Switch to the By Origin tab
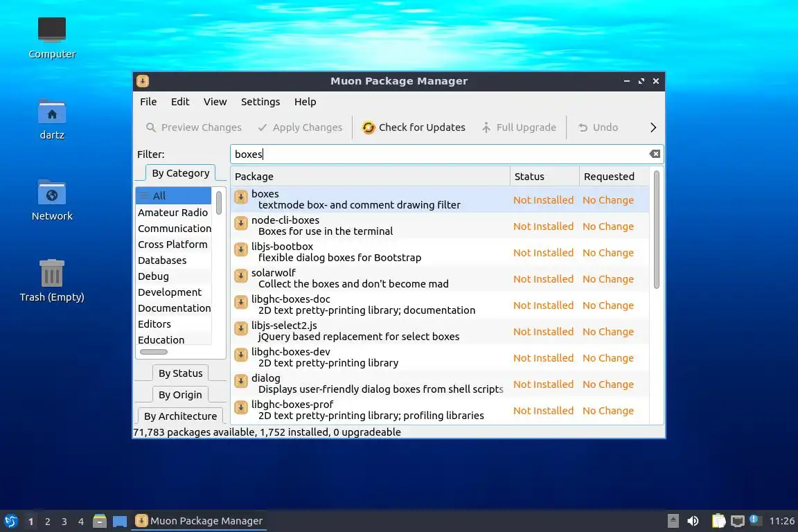This screenshot has height=532, width=798. pyautogui.click(x=180, y=395)
